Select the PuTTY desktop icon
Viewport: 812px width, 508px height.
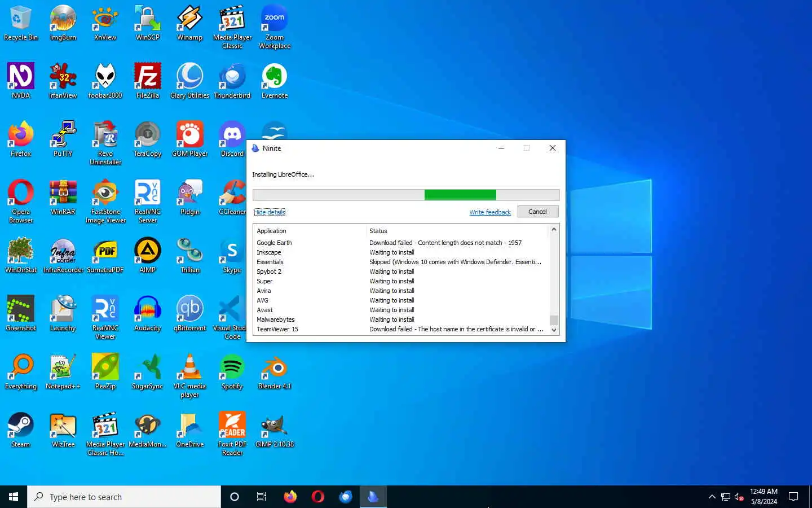[63, 139]
